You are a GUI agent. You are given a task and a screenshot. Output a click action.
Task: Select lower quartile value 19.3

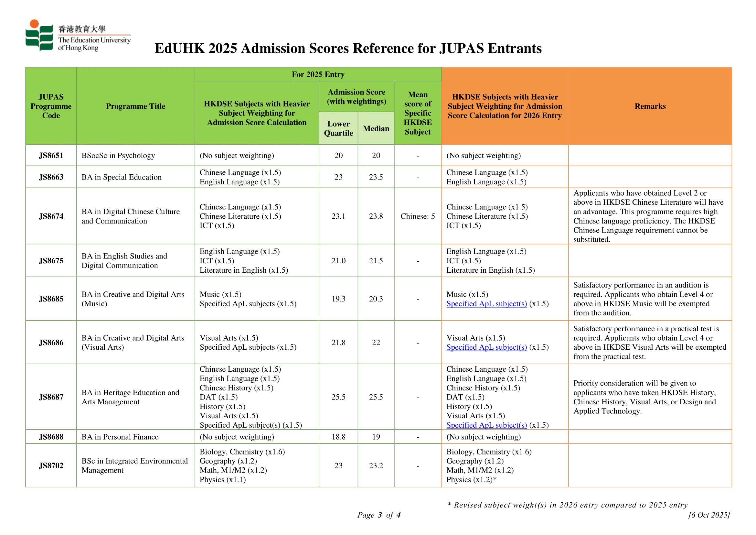pyautogui.click(x=338, y=299)
